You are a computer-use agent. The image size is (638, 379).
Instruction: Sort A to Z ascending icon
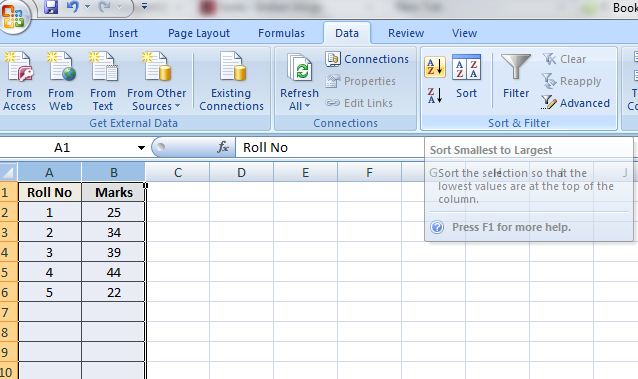(x=435, y=67)
